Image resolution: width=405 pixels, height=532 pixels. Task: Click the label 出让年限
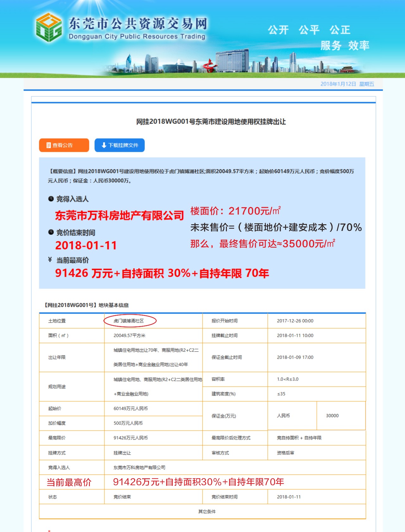[x=57, y=357]
